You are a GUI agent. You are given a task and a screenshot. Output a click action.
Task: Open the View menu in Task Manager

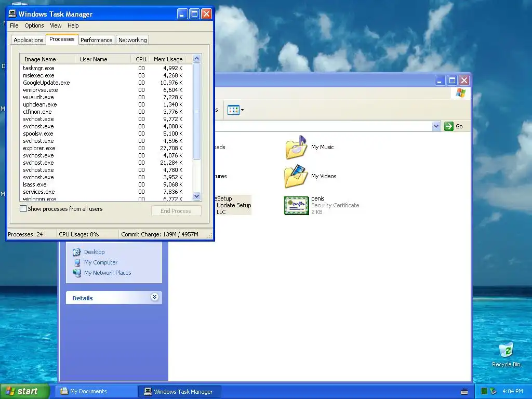56,25
